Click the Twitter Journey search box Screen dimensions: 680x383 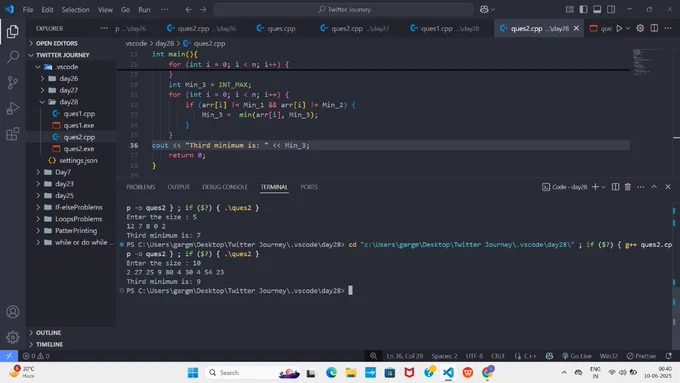[343, 10]
